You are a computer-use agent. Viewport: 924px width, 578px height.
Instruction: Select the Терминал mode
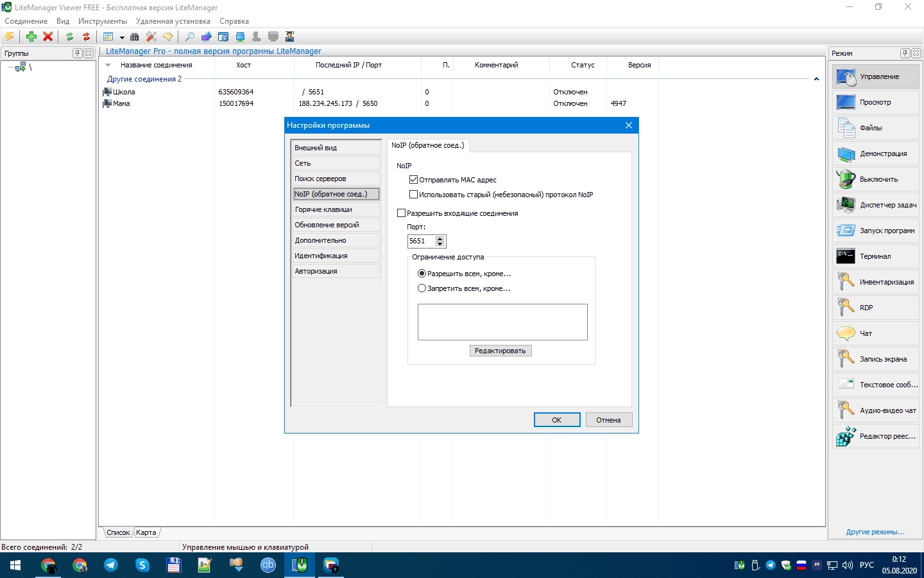coord(876,256)
